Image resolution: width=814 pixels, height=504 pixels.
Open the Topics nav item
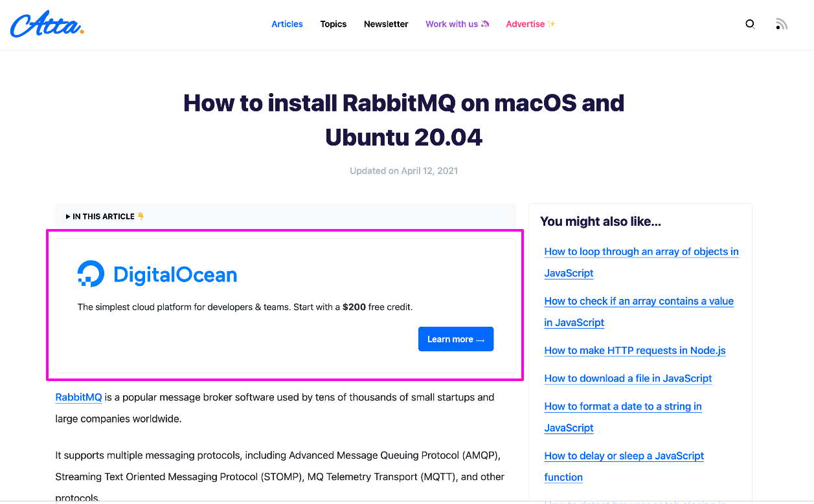[334, 24]
